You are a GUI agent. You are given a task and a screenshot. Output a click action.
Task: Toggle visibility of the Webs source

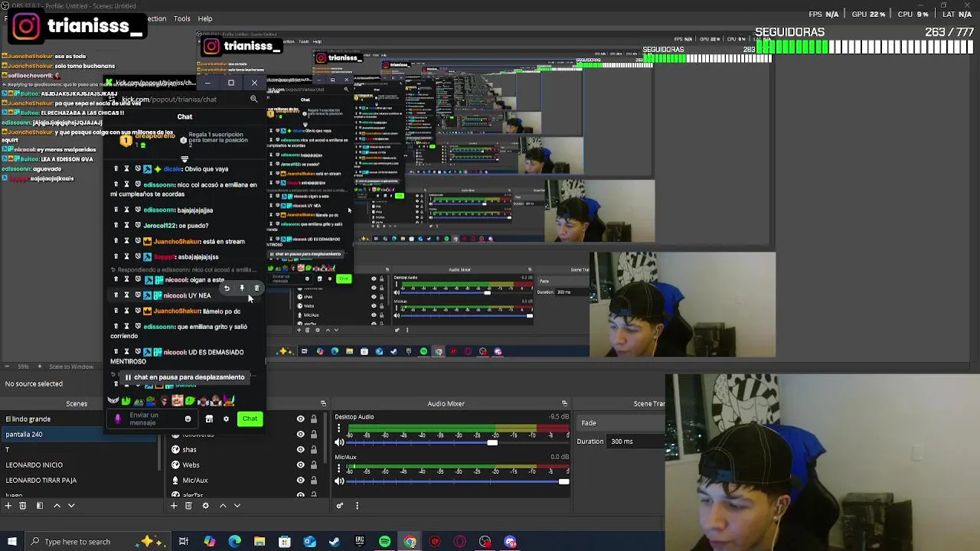point(300,465)
